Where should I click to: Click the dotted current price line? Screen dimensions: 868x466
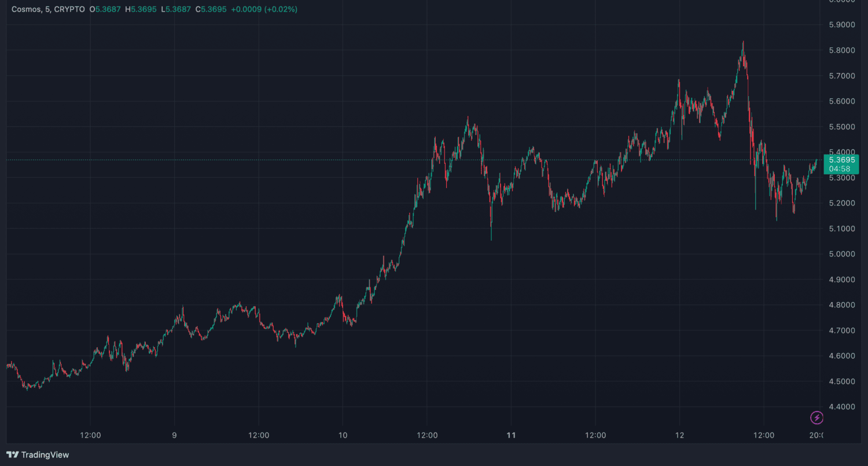point(347,160)
